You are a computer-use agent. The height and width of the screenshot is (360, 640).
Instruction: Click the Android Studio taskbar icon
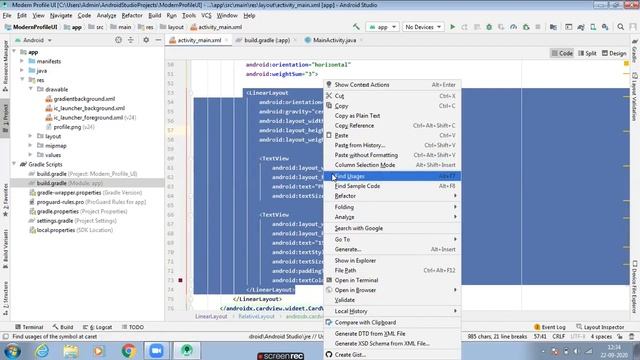point(187,351)
